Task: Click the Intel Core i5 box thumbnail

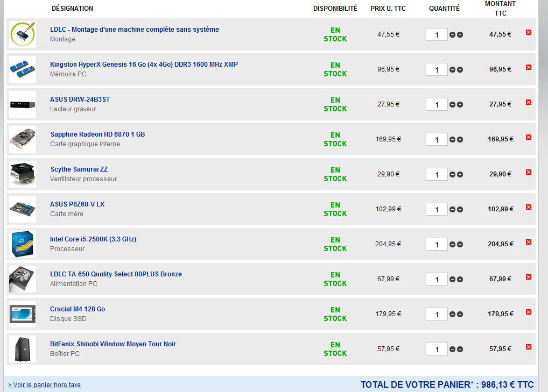Action: [x=23, y=244]
